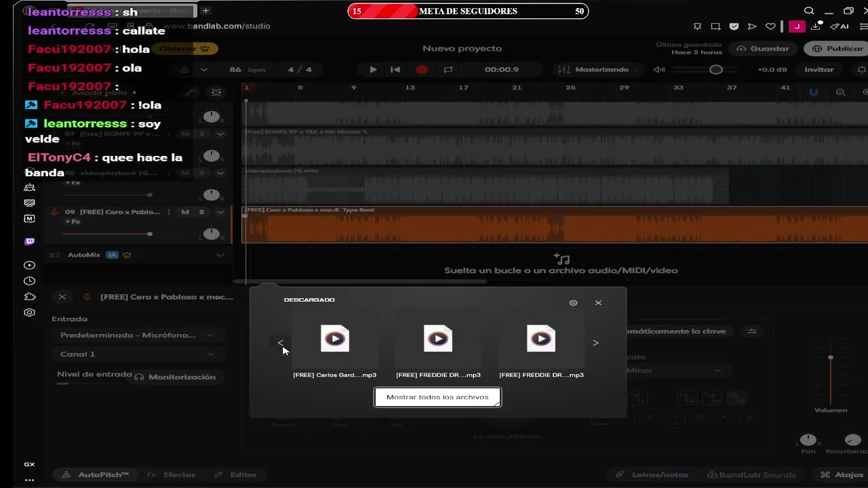
Task: Solo track 08 videoplayback
Action: point(201,173)
